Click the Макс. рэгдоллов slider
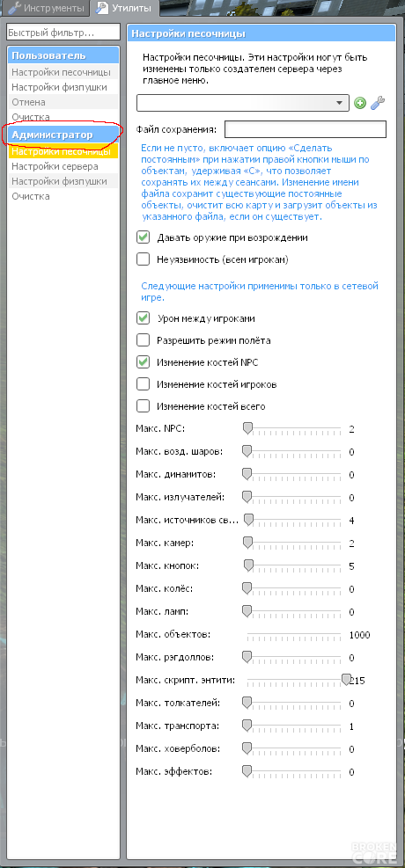405x868 pixels. [x=294, y=658]
